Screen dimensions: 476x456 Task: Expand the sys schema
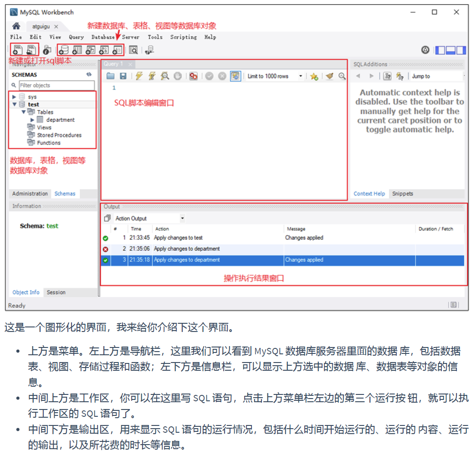point(14,97)
